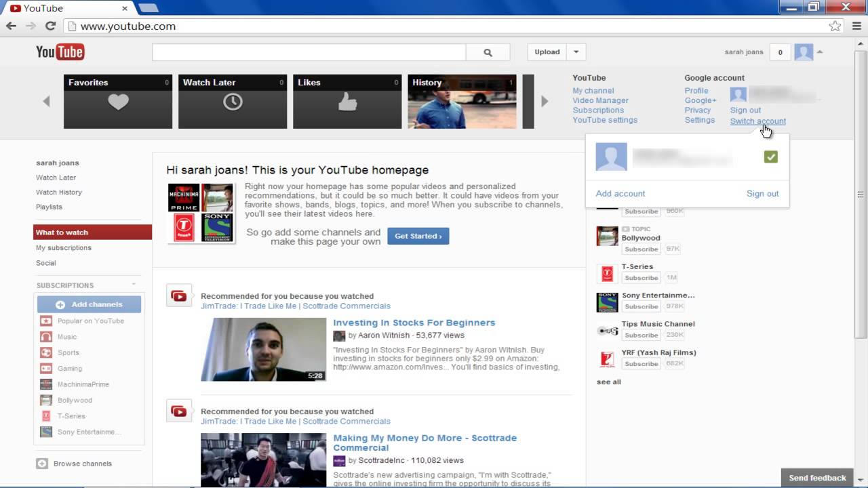Click Sign out under Google account

click(745, 110)
